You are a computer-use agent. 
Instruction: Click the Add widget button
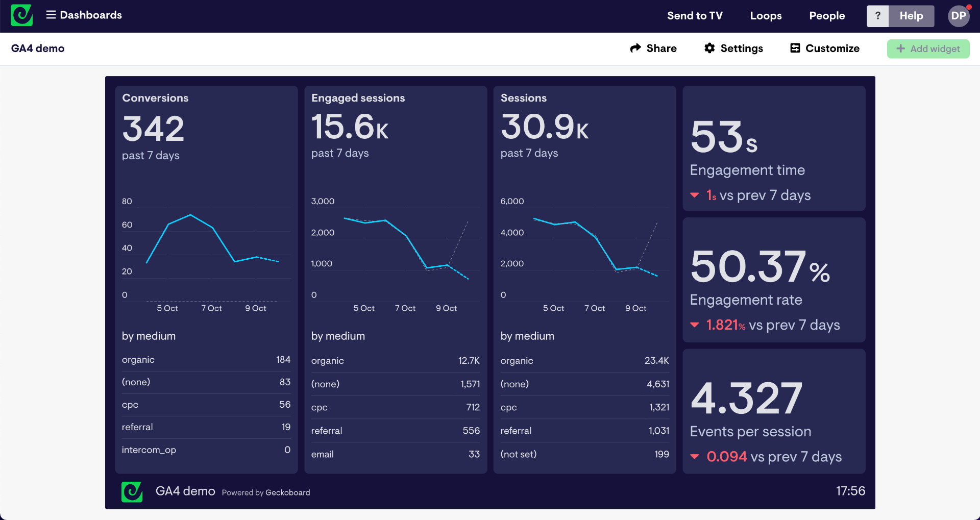pyautogui.click(x=928, y=48)
